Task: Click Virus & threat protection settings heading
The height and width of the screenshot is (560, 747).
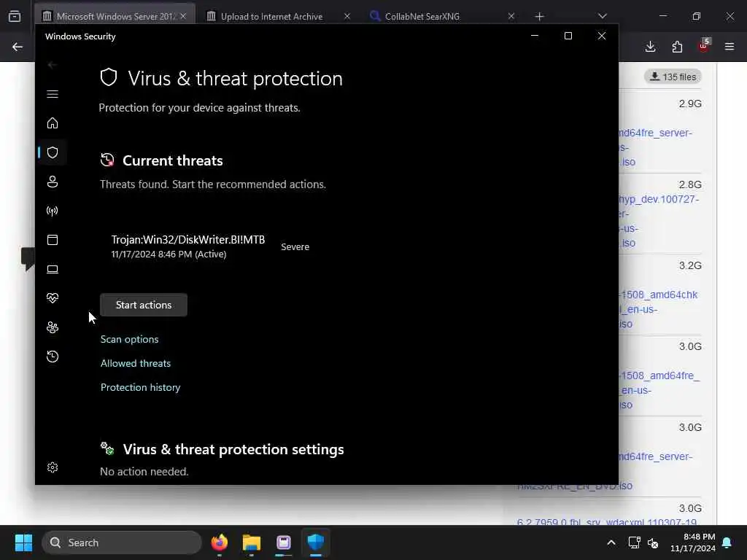Action: point(233,449)
